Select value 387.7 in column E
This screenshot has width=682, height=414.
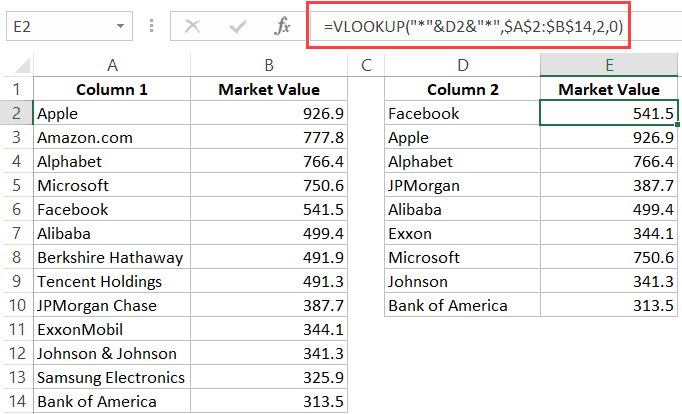609,185
